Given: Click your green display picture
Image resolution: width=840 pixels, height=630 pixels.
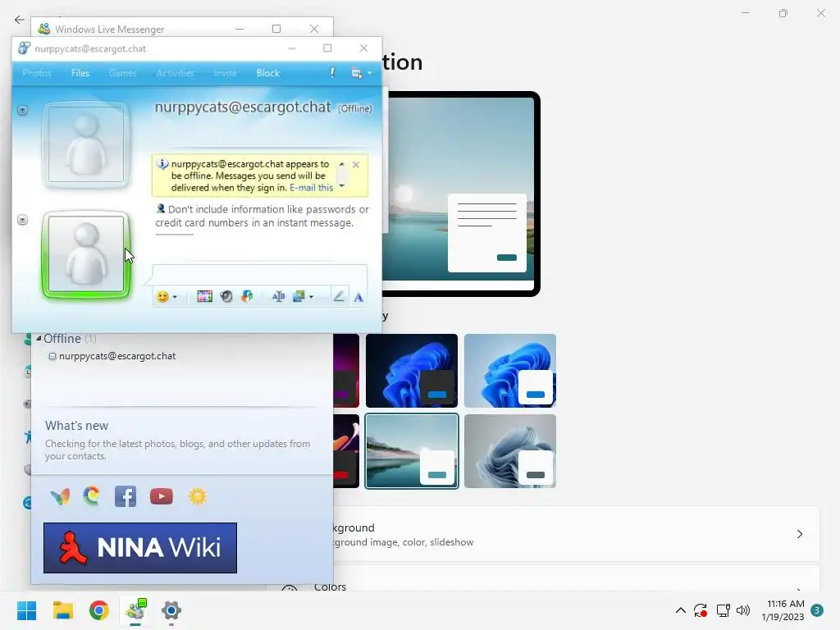Looking at the screenshot, I should (x=86, y=254).
